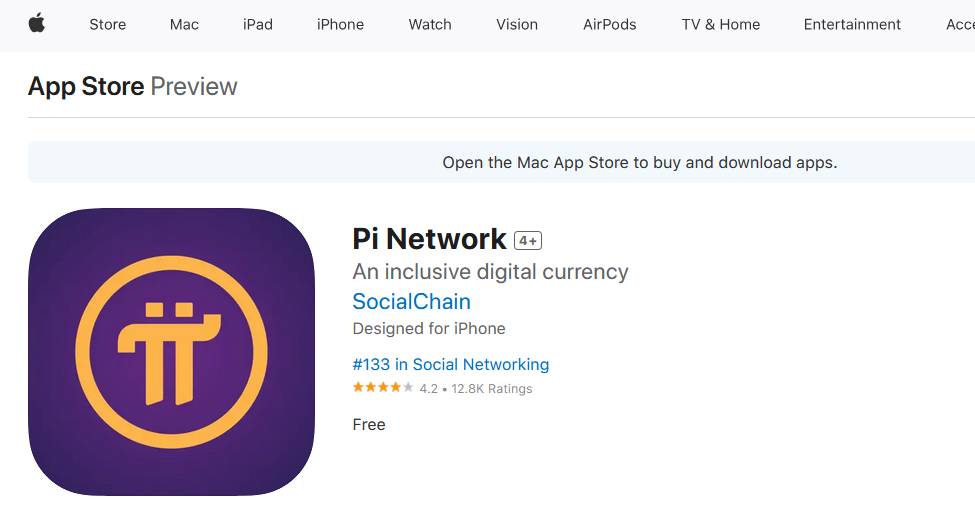Image resolution: width=975 pixels, height=517 pixels.
Task: Open #133 in Social Networking link
Action: 451,365
